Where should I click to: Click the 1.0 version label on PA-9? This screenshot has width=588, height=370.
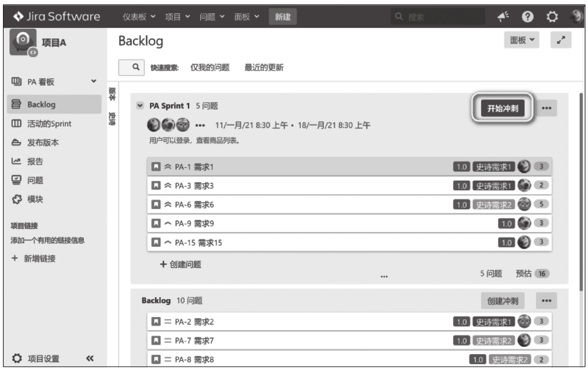click(x=507, y=223)
